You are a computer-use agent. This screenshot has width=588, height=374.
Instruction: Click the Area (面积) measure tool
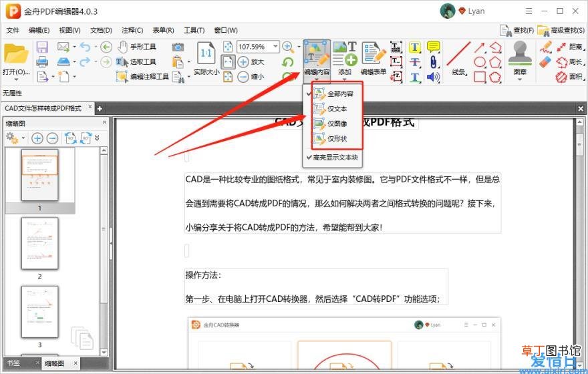[x=570, y=77]
